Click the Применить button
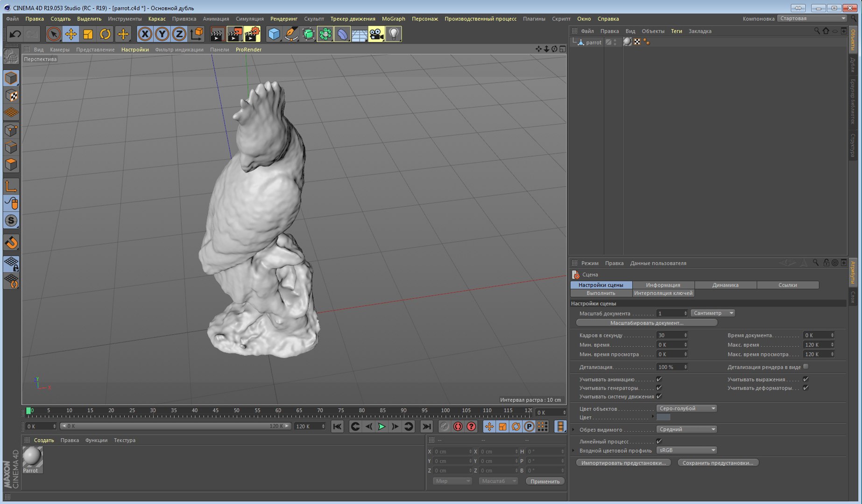This screenshot has height=504, width=862. 545,481
